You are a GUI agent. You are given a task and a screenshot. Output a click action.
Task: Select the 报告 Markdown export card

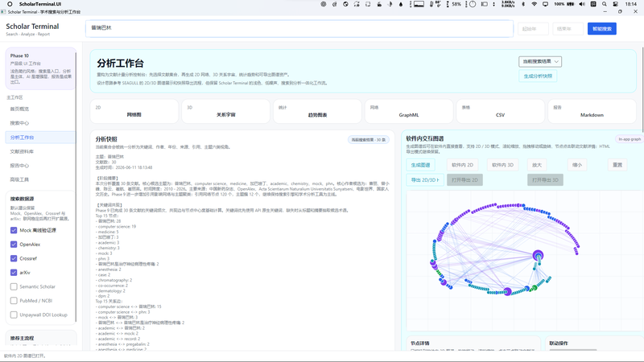[592, 111]
